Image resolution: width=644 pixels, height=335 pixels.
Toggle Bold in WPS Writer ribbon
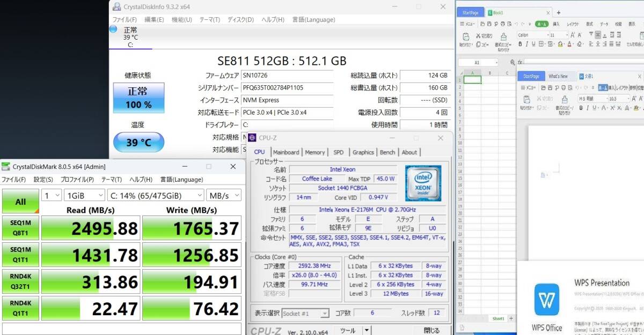point(581,108)
